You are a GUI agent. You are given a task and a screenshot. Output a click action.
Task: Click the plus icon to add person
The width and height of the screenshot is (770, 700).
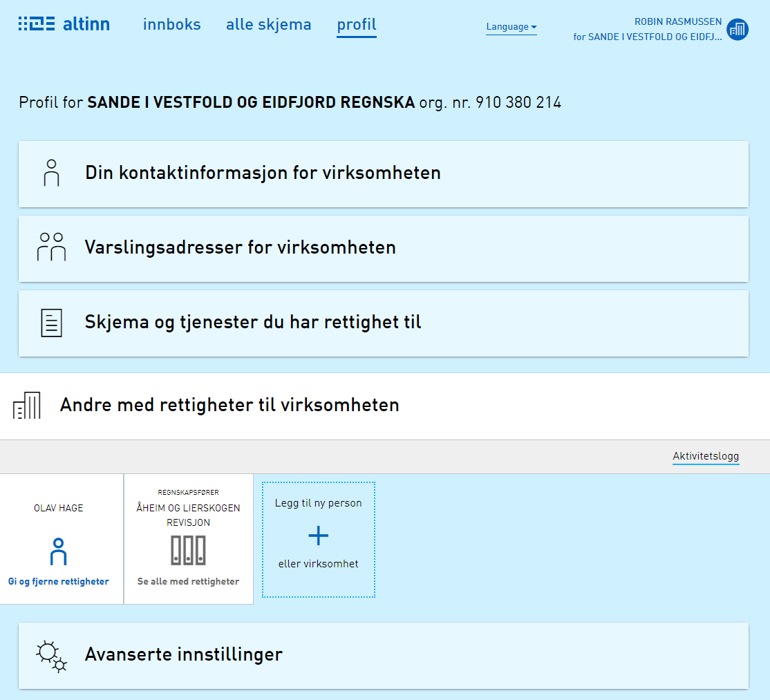pos(318,536)
